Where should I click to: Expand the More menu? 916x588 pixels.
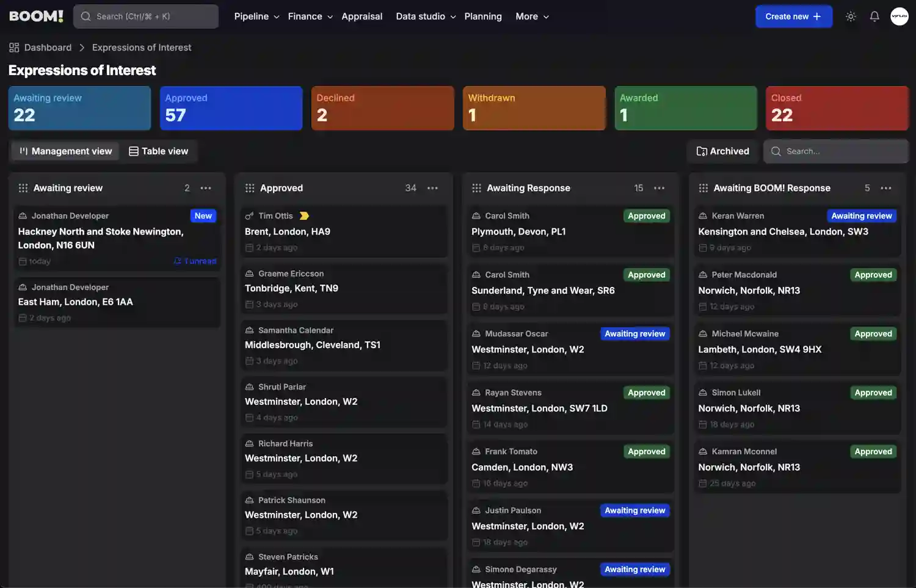pyautogui.click(x=532, y=16)
